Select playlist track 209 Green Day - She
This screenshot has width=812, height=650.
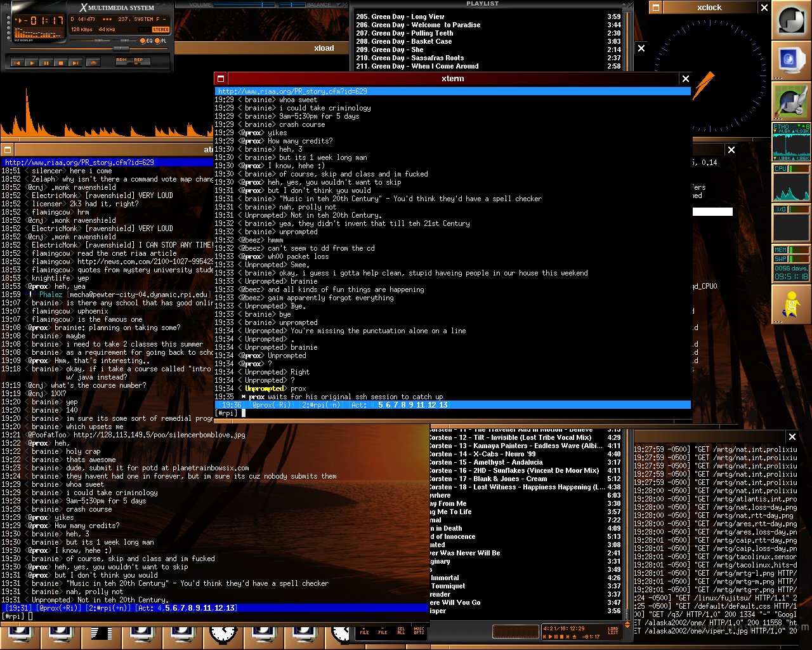tap(488, 50)
